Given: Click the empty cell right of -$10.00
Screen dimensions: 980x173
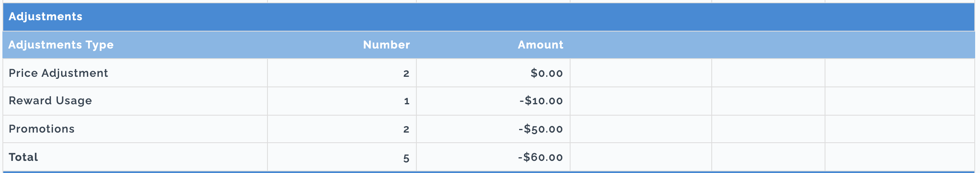Looking at the screenshot, I should pyautogui.click(x=641, y=101).
